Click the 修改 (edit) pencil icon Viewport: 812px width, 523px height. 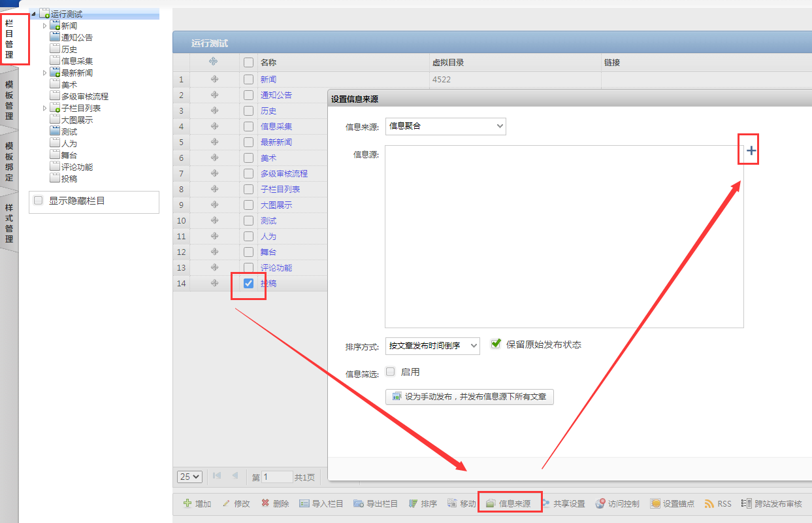pyautogui.click(x=227, y=503)
